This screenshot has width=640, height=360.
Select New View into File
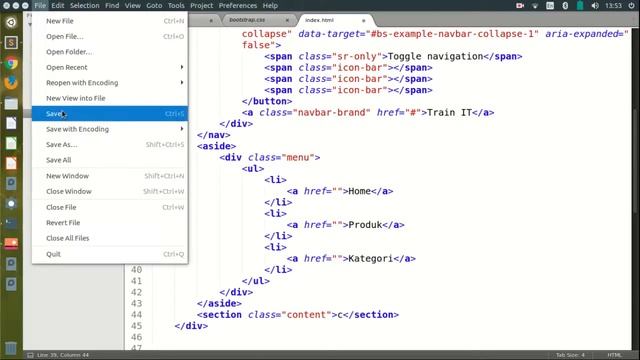pyautogui.click(x=110, y=98)
